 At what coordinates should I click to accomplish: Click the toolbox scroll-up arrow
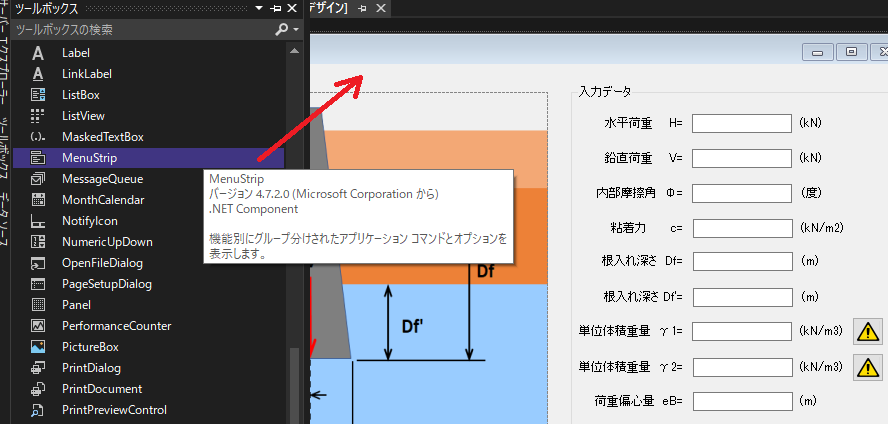pyautogui.click(x=294, y=51)
